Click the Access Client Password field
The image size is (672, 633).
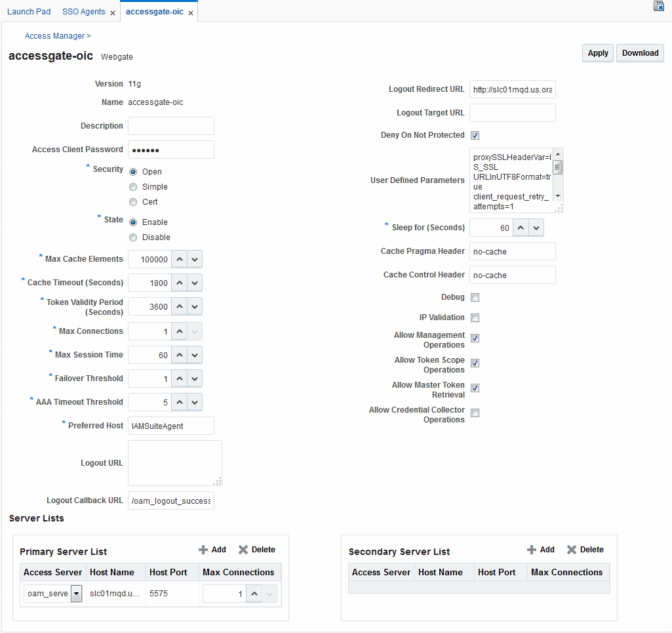pyautogui.click(x=171, y=150)
